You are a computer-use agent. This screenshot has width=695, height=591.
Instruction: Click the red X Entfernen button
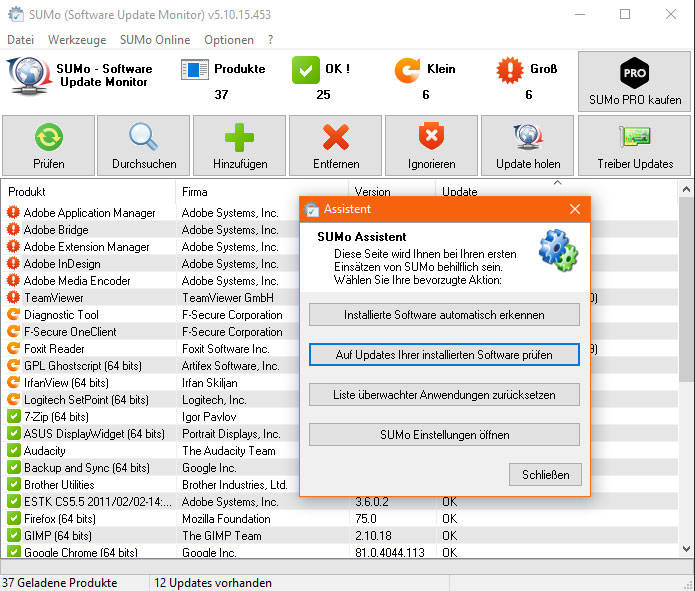(336, 146)
